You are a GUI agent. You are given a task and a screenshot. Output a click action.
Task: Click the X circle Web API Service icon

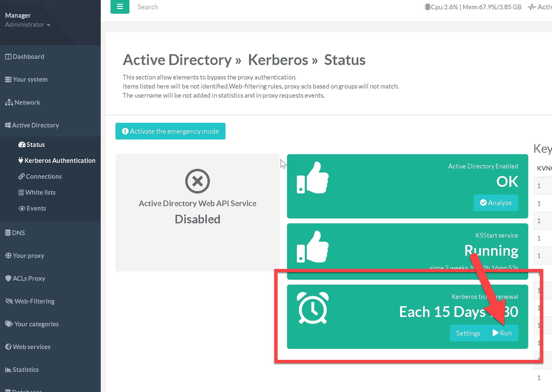[x=197, y=181]
